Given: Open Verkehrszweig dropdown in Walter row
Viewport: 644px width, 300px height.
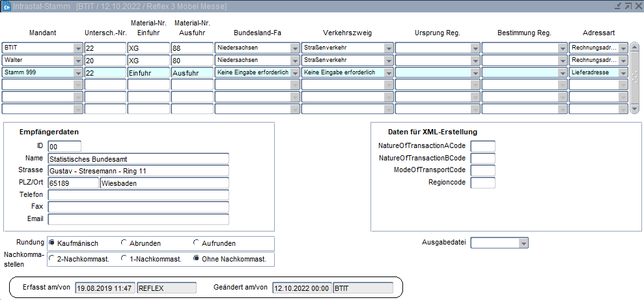Looking at the screenshot, I should tap(389, 61).
